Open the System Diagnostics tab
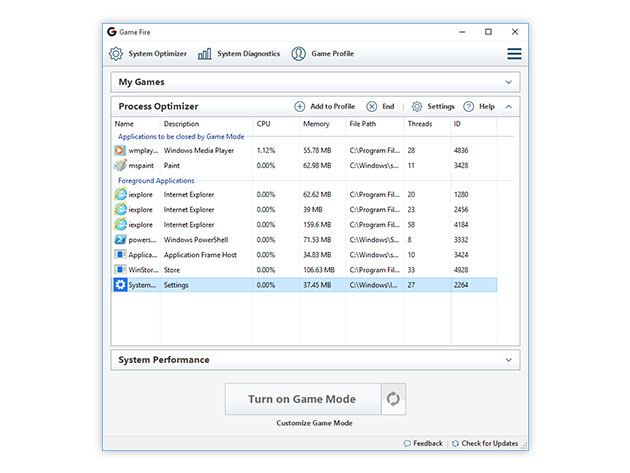Viewport: 630px width, 473px height. click(248, 53)
